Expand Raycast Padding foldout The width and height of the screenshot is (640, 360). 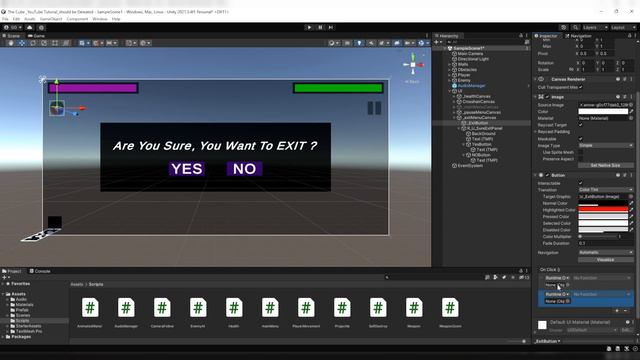(536, 132)
